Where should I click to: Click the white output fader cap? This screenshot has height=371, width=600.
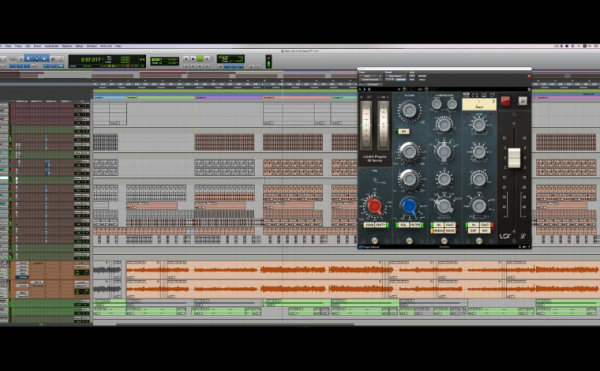(514, 158)
